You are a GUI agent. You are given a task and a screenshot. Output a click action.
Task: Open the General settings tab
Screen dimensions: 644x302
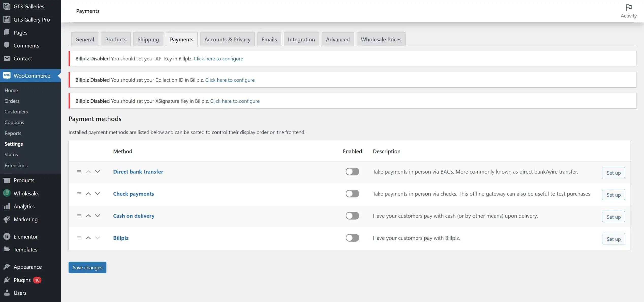pos(85,39)
